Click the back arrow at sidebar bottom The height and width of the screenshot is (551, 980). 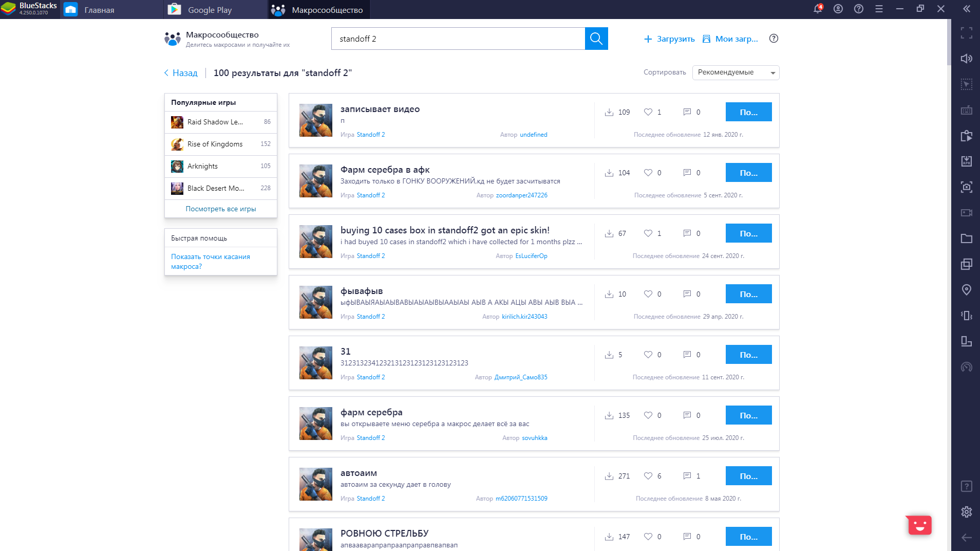(x=967, y=538)
